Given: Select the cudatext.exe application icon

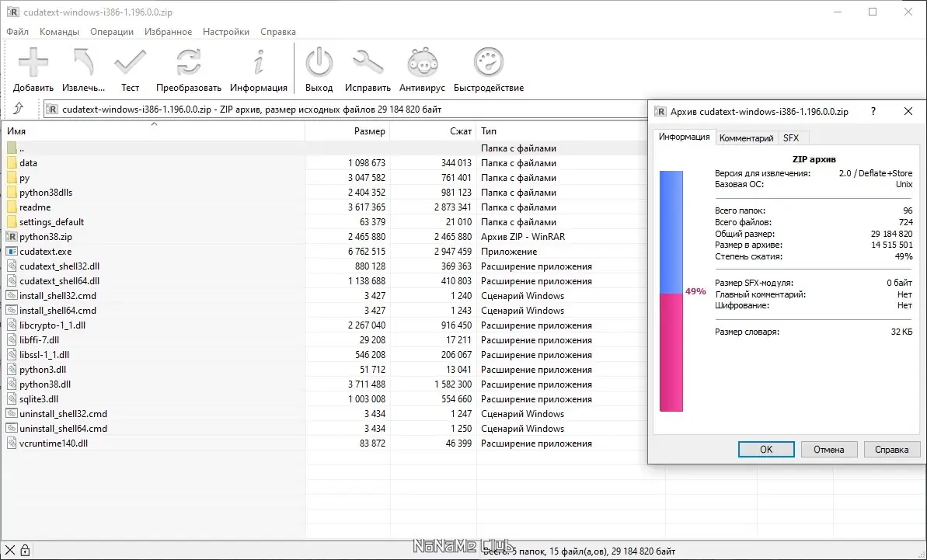Looking at the screenshot, I should point(12,252).
